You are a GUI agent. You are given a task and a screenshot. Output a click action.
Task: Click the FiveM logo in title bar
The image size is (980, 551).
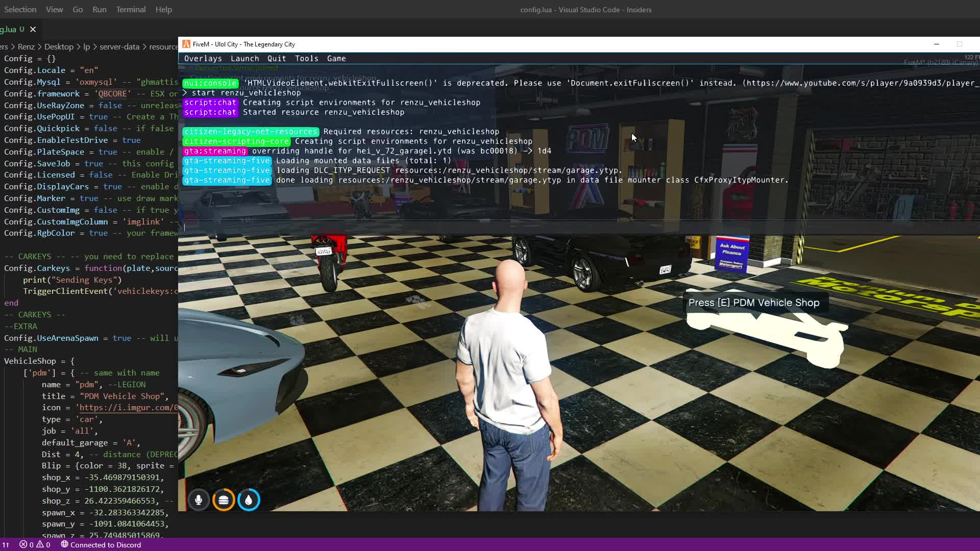pyautogui.click(x=186, y=44)
